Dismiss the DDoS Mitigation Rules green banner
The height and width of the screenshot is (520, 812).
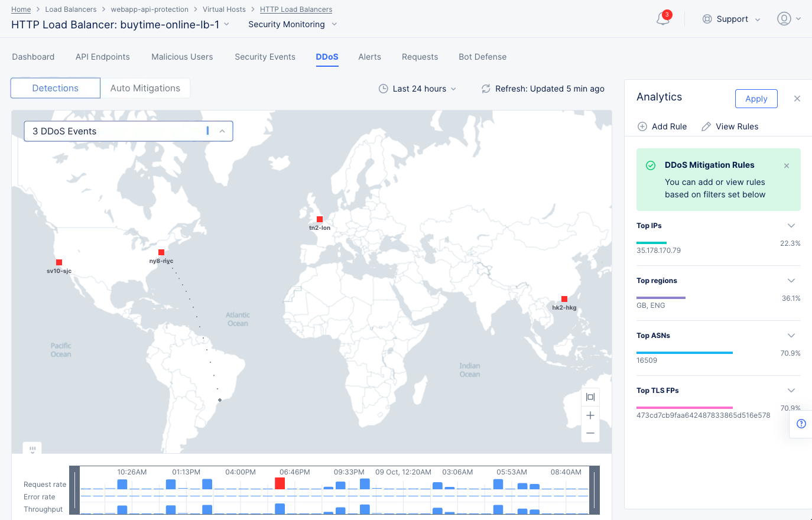click(787, 165)
